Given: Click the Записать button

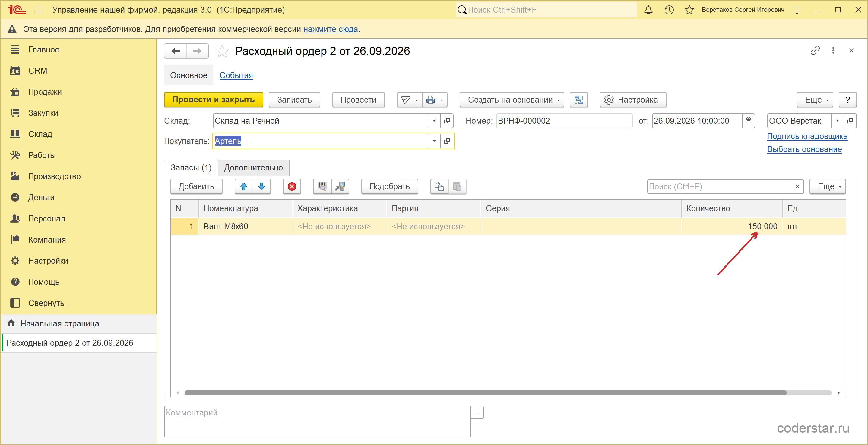Looking at the screenshot, I should (294, 100).
